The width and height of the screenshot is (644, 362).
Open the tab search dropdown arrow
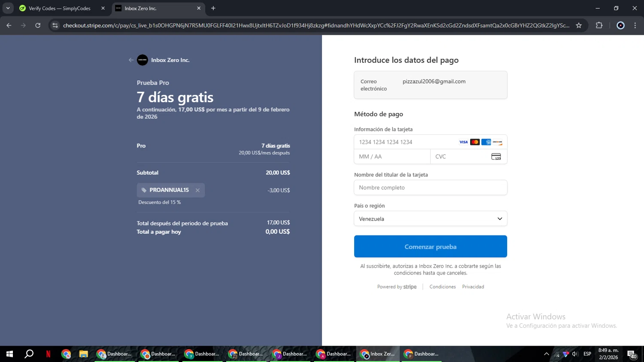(x=8, y=8)
